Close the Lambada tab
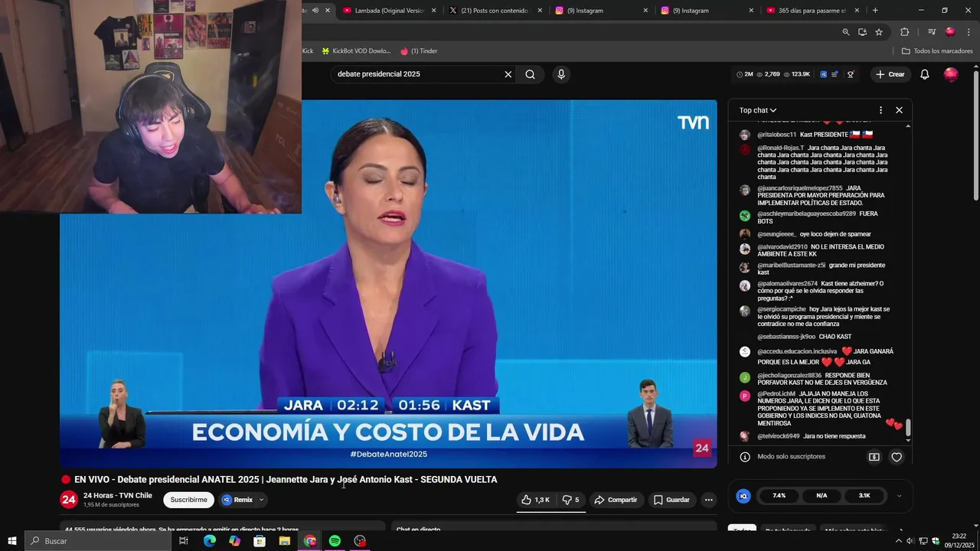Image resolution: width=980 pixels, height=551 pixels. tap(434, 11)
